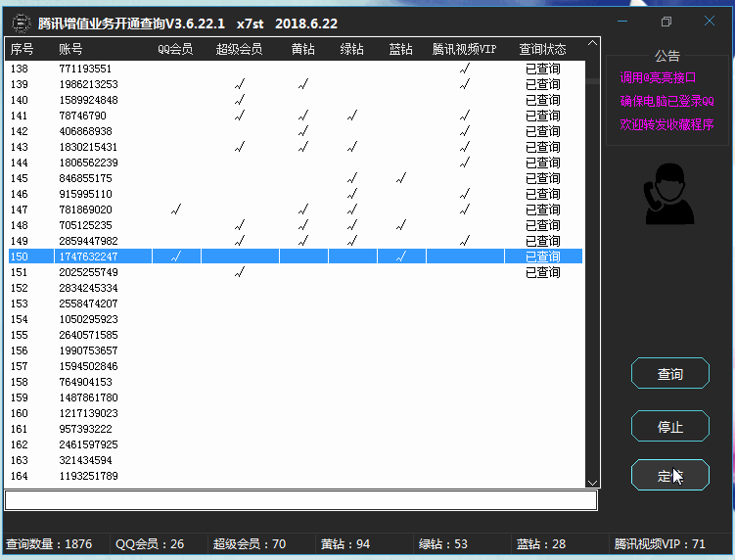
Task: Click the 超级会员:70 status bar count
Action: click(x=250, y=543)
